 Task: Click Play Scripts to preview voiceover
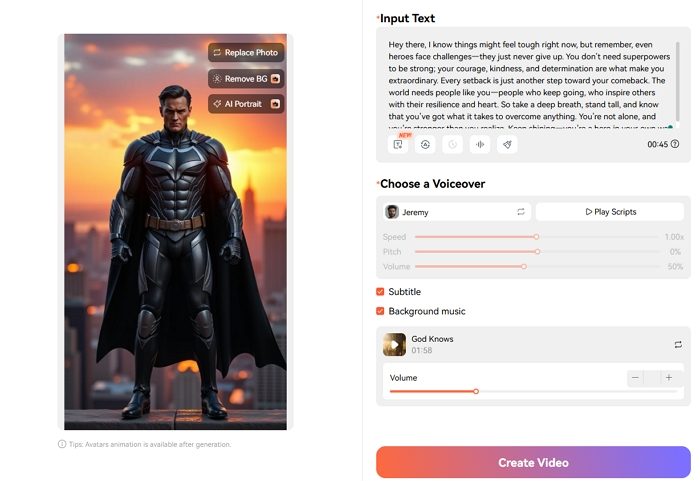pyautogui.click(x=610, y=212)
